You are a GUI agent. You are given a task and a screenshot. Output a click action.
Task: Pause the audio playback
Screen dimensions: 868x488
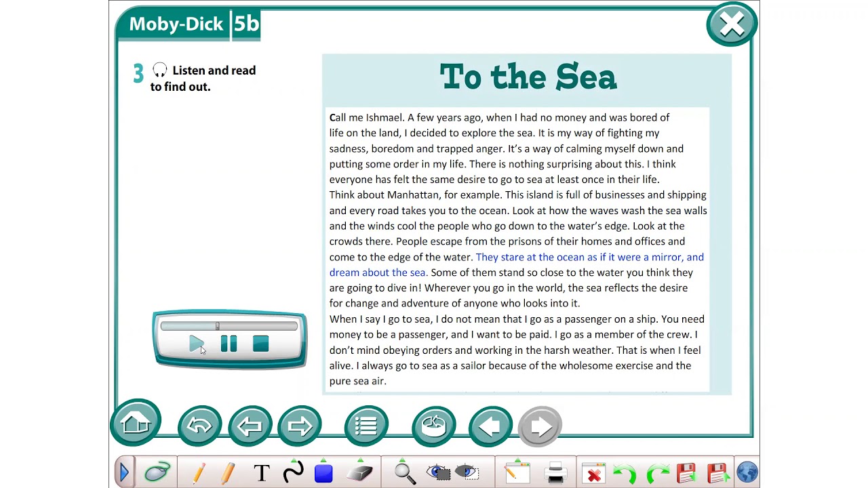click(x=229, y=344)
